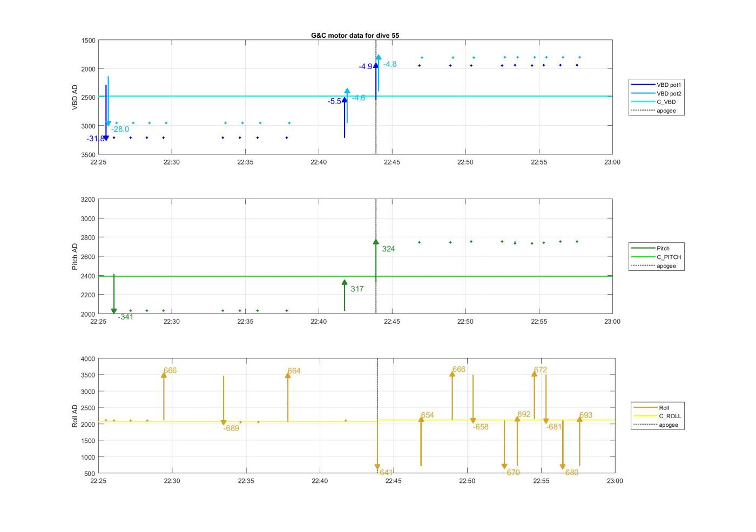The height and width of the screenshot is (532, 756).
Task: Click the '-28.0' VBD annotation
Action: click(x=120, y=129)
